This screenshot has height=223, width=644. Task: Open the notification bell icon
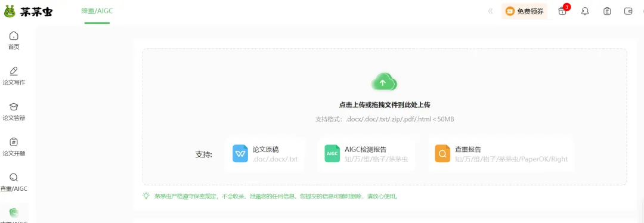pyautogui.click(x=585, y=11)
